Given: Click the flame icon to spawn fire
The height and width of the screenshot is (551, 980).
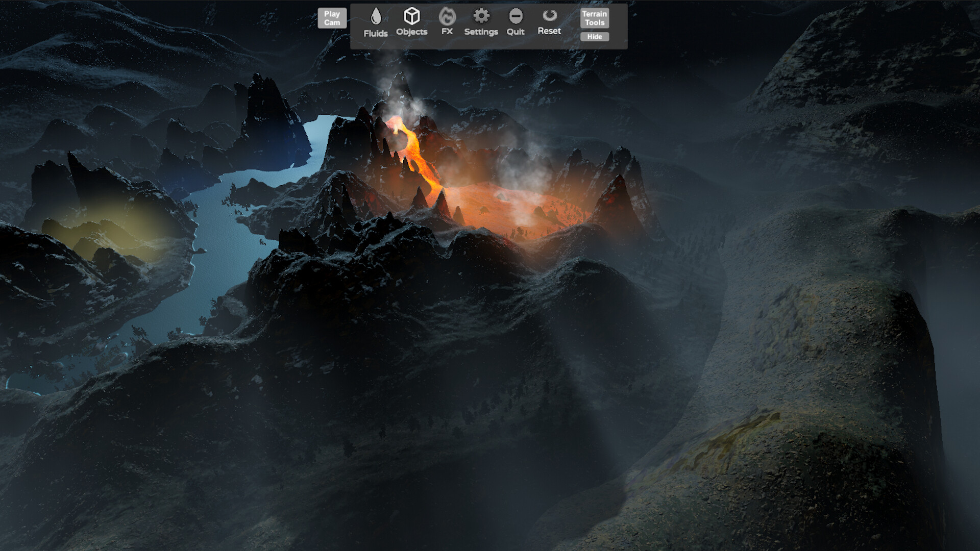Looking at the screenshot, I should coord(447,17).
